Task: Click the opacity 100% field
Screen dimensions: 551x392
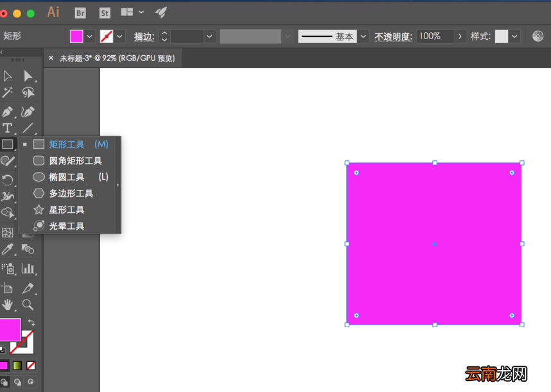Action: point(435,36)
